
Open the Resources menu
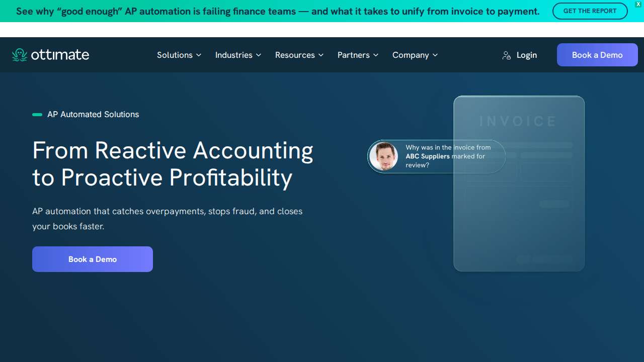click(x=295, y=55)
